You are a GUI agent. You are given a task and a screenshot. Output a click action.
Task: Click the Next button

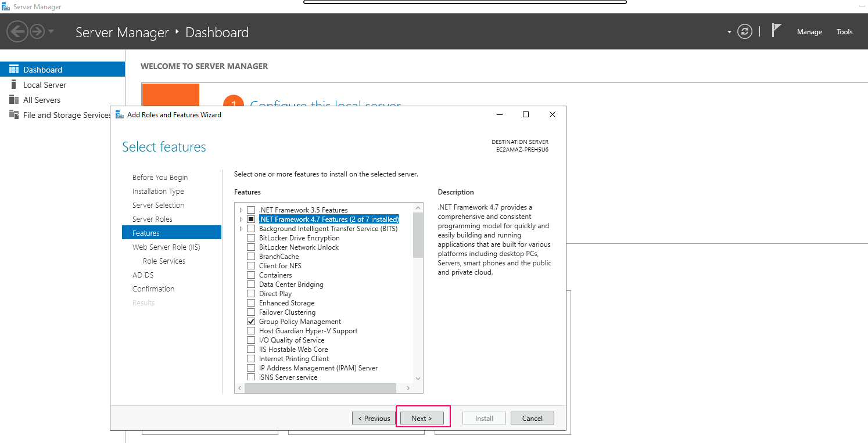(422, 418)
